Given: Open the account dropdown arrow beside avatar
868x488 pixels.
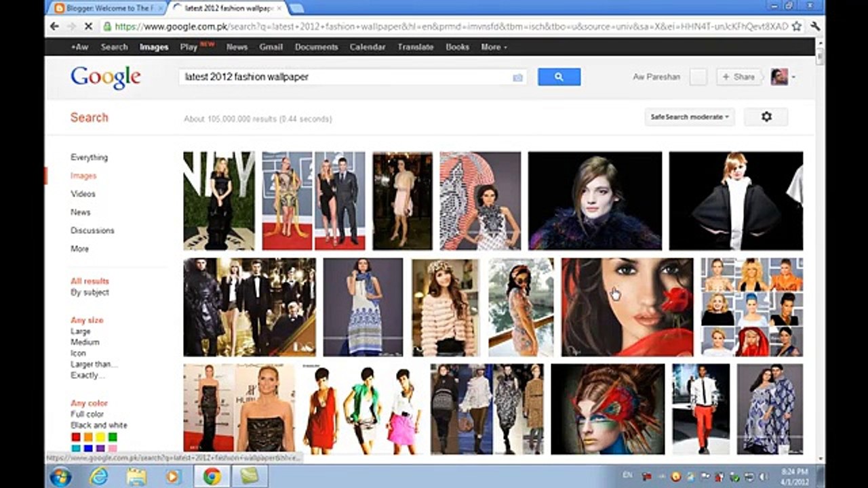Looking at the screenshot, I should 793,77.
